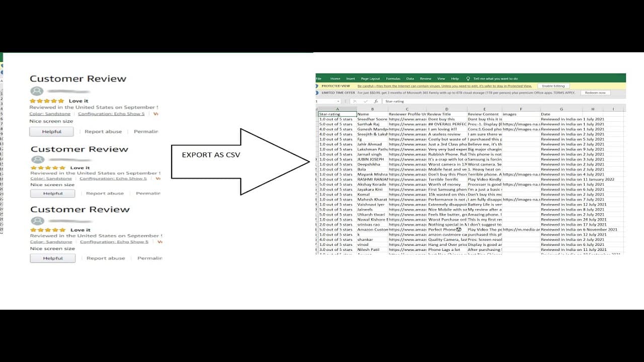Select the cell 'A useless review'
The width and height of the screenshot is (644, 362).
[447, 134]
